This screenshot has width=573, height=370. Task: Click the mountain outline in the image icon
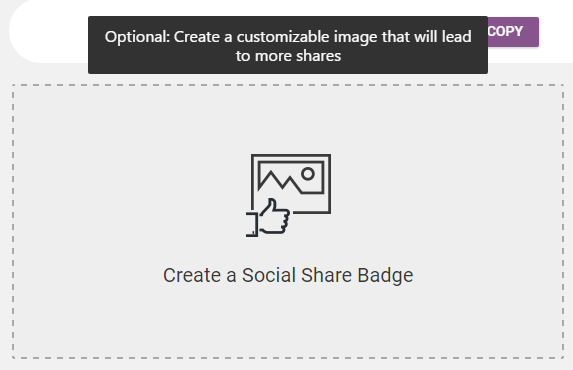coord(281,181)
